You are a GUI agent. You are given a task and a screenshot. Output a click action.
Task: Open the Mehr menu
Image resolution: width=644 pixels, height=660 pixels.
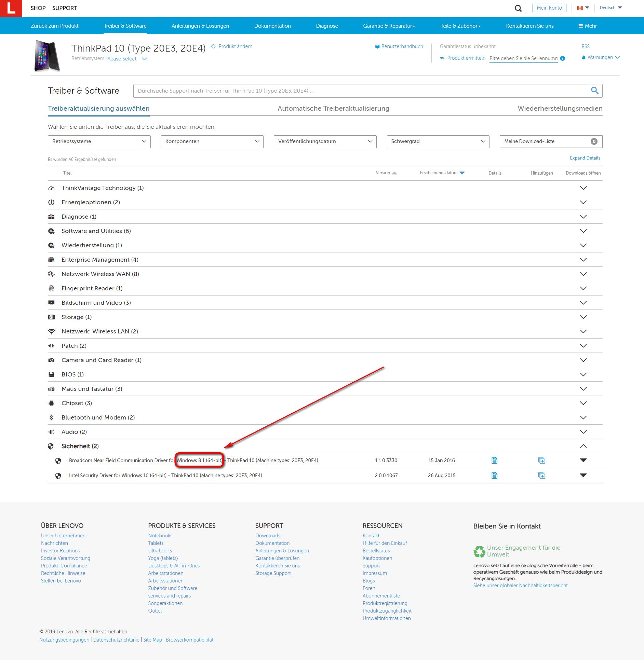pyautogui.click(x=588, y=26)
